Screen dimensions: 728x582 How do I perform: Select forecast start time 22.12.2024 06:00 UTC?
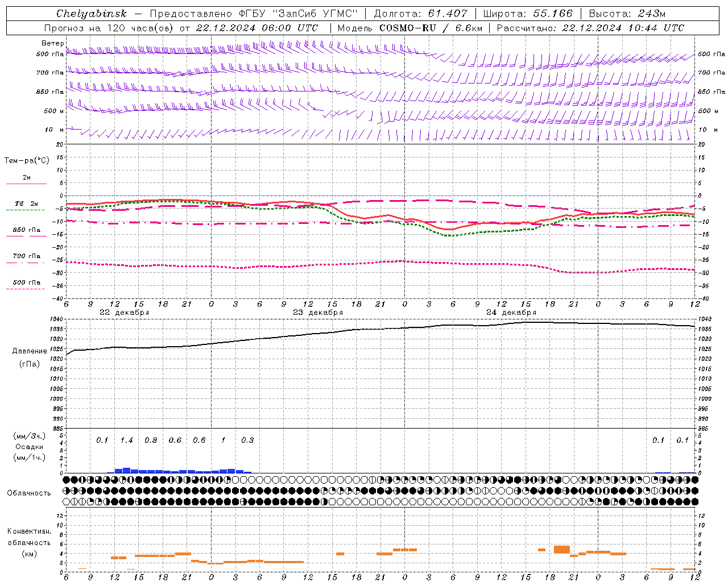(x=257, y=28)
